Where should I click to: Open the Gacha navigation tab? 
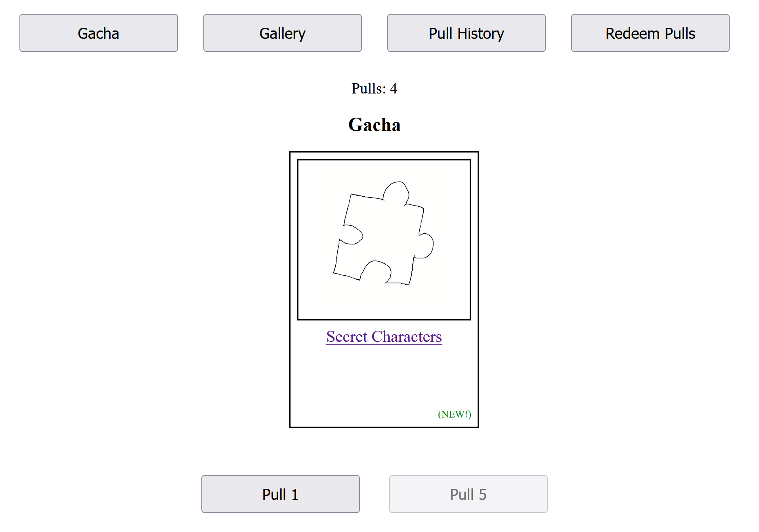pos(99,33)
